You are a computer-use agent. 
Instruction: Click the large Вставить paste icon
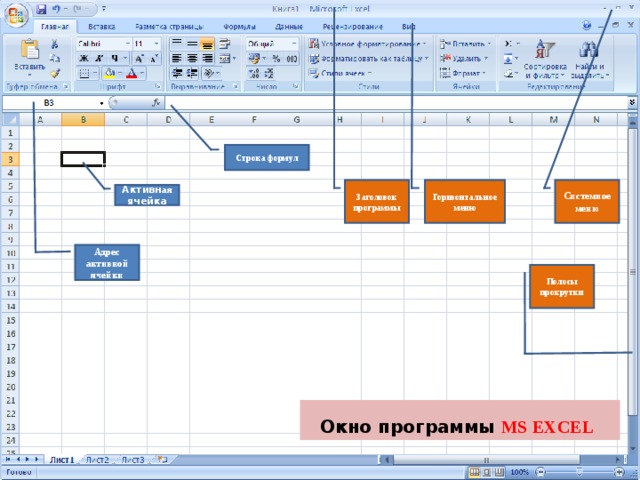pyautogui.click(x=29, y=49)
